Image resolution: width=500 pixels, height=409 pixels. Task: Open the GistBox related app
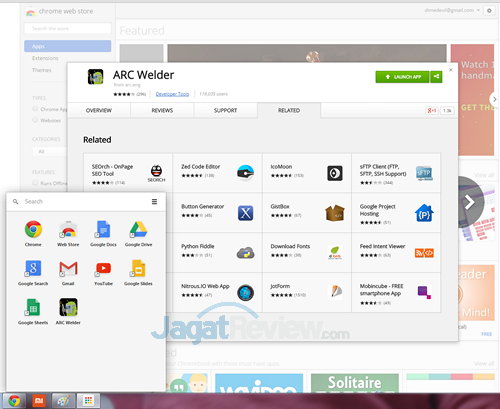[x=307, y=213]
